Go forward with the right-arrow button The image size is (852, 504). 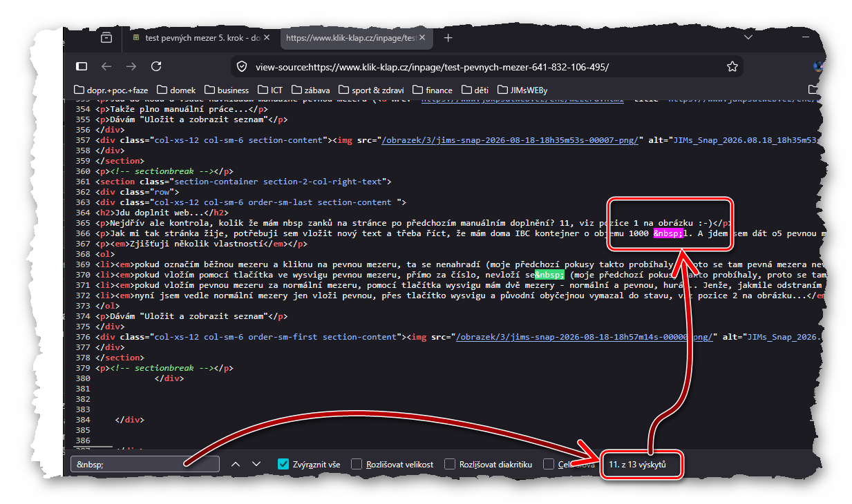131,66
